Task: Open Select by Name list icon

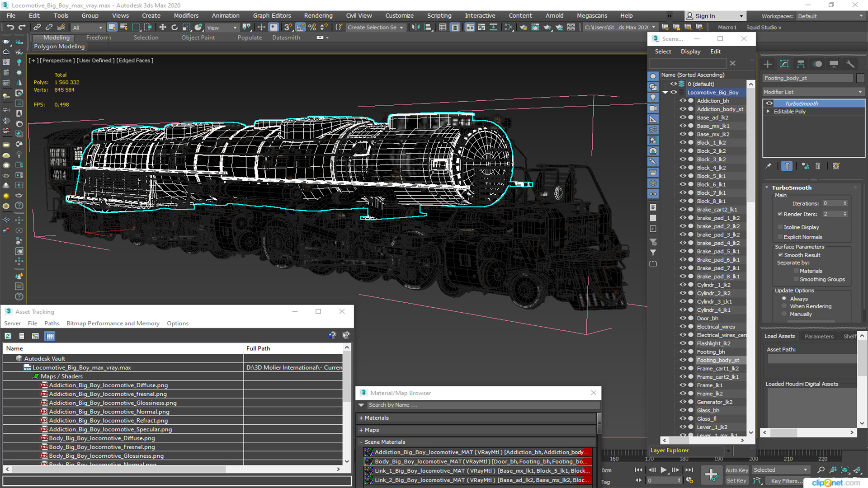Action: click(x=124, y=27)
